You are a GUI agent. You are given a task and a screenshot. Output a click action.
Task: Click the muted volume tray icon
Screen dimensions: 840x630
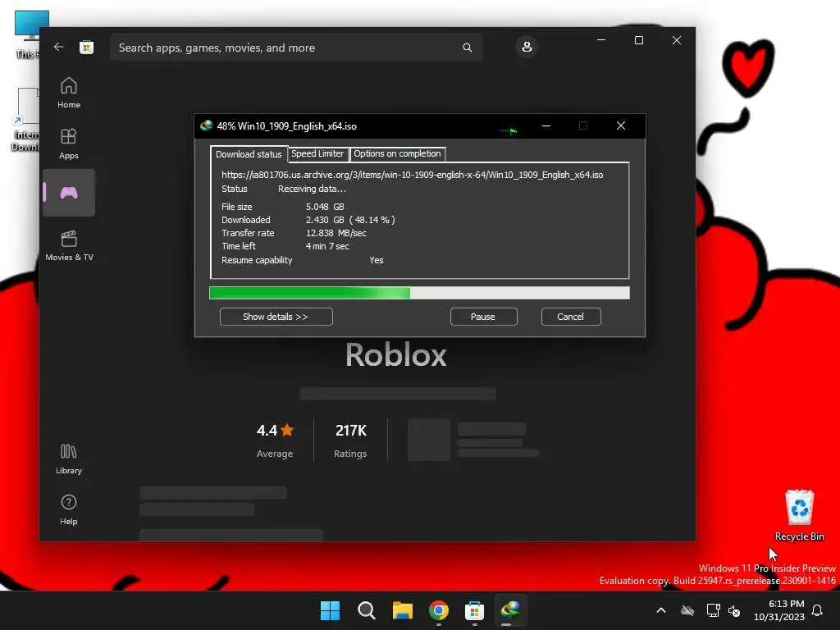click(x=734, y=610)
